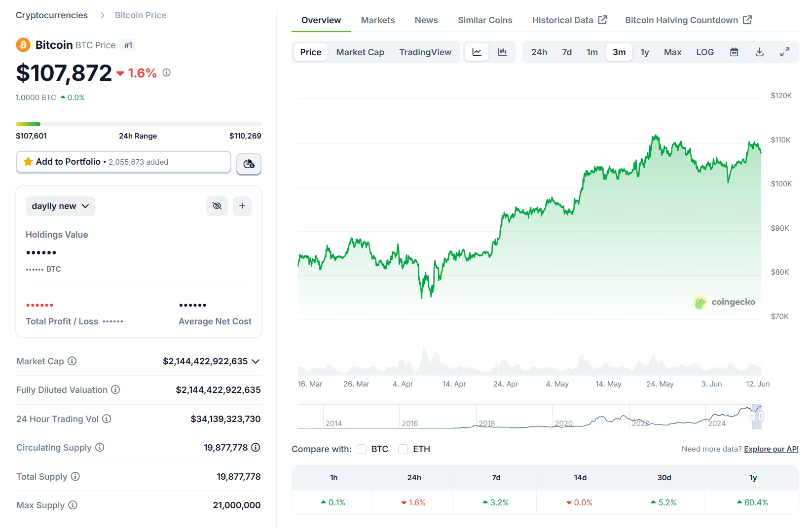Open the Markets tab

tap(378, 20)
